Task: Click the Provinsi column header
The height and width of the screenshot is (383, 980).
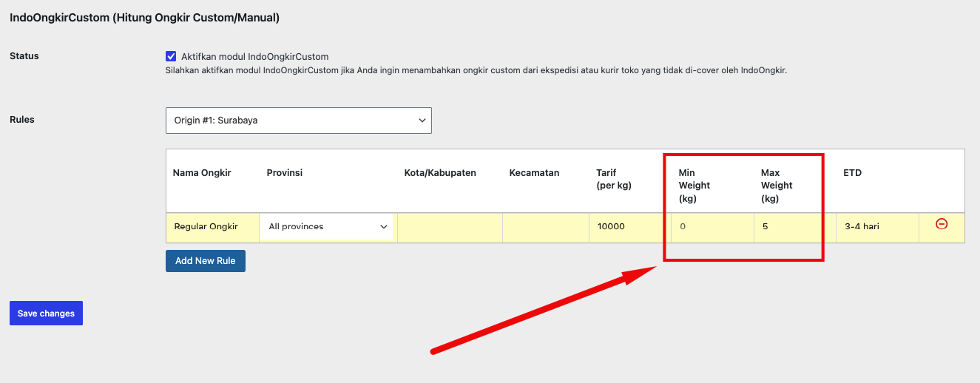Action: (285, 173)
